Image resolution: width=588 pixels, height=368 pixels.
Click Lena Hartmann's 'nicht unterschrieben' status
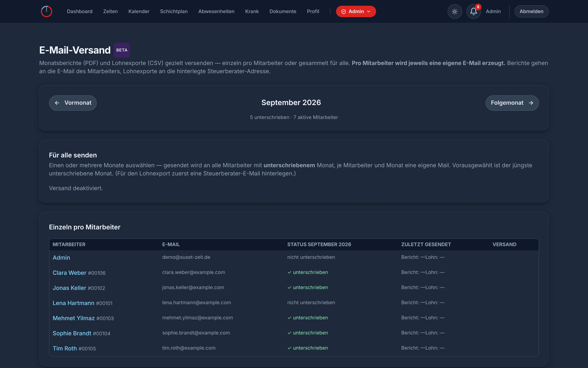[311, 302]
